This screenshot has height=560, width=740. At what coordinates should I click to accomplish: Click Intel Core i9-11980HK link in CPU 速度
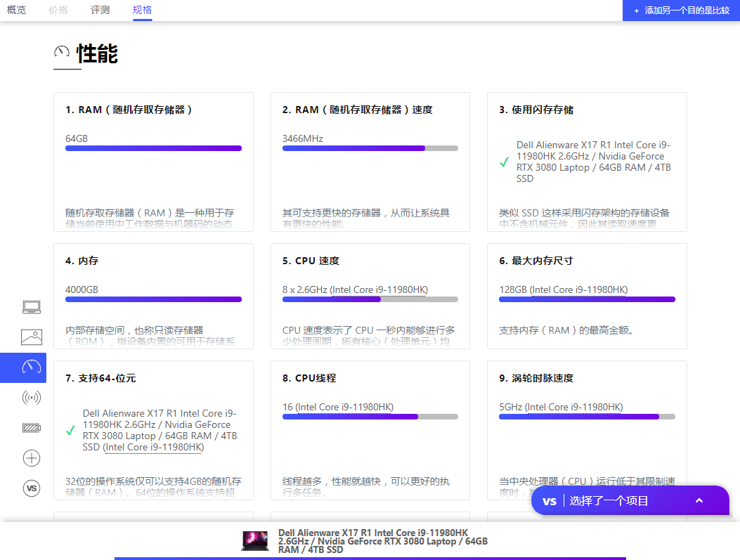[x=379, y=289]
